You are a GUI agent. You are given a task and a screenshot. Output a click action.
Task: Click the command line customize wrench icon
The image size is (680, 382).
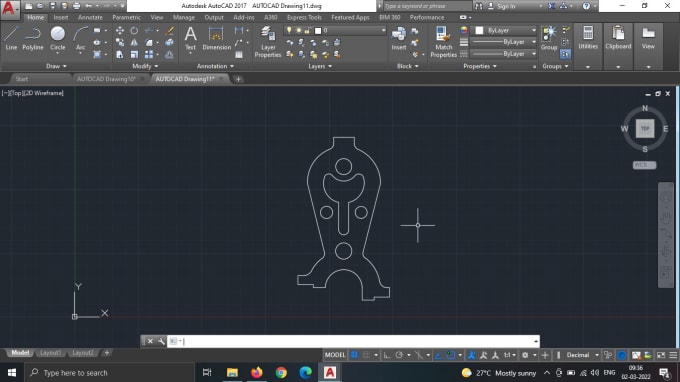[161, 341]
